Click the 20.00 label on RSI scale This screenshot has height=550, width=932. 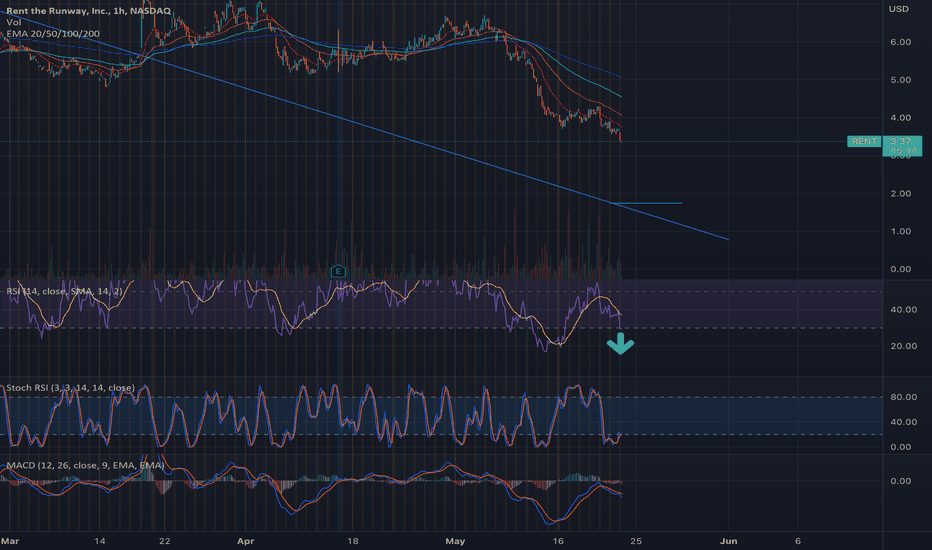tap(903, 346)
